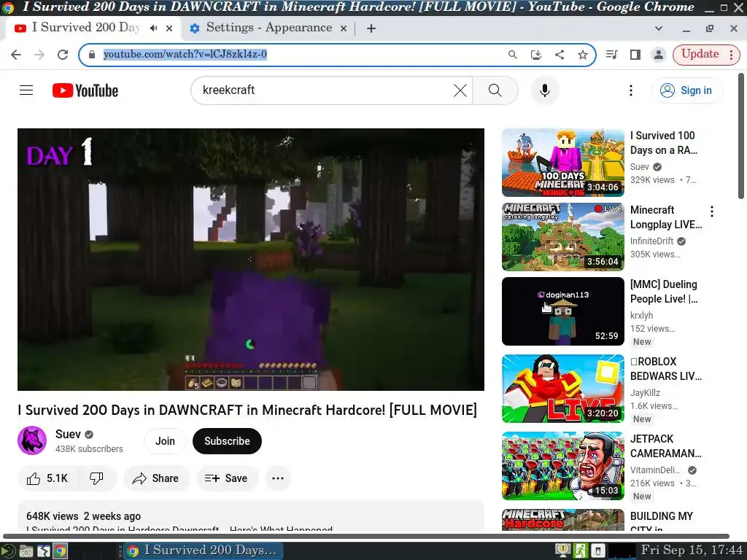Open the media controls icon in toolbar

612,55
